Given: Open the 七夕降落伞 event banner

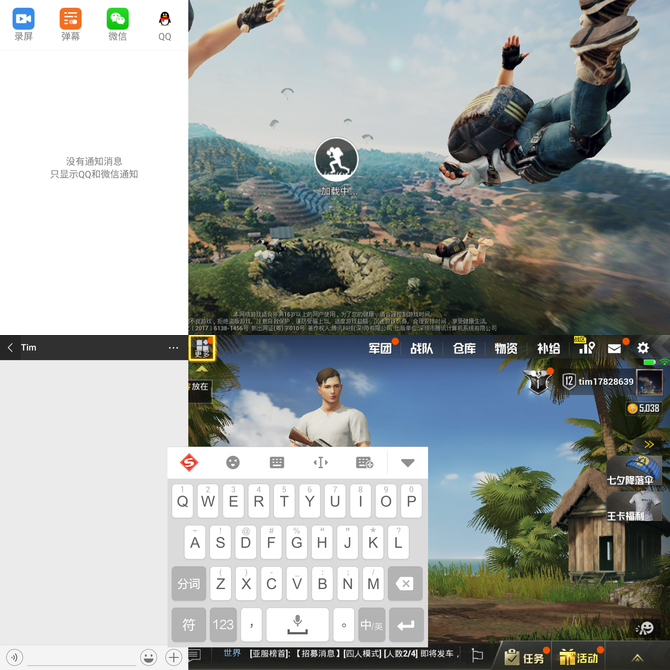Looking at the screenshot, I should [634, 471].
